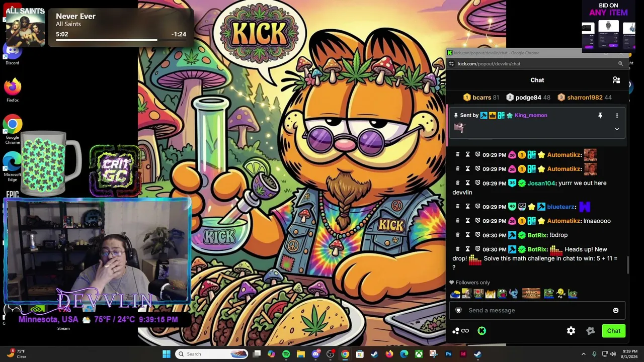Open the emoji picker in message box
This screenshot has width=644, height=362.
pos(616,311)
